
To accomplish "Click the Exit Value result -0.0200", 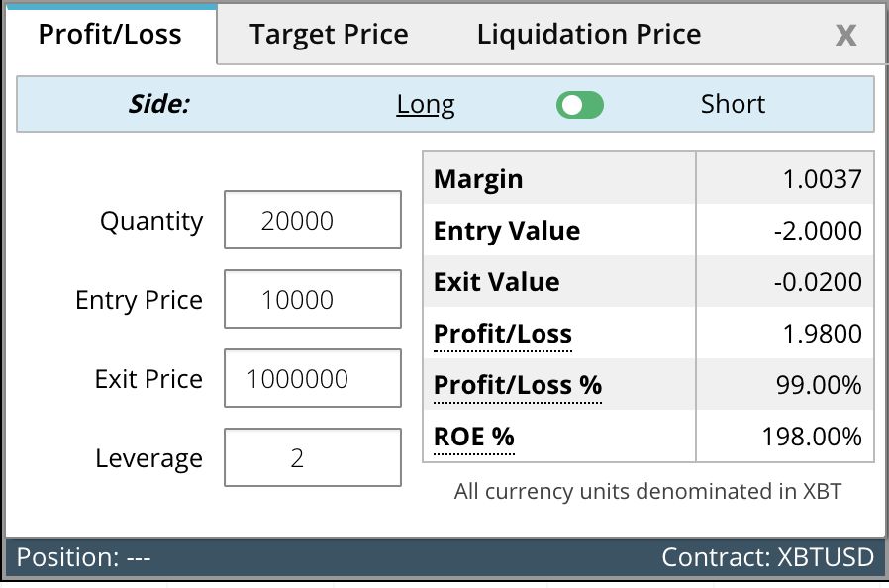I will coord(818,282).
